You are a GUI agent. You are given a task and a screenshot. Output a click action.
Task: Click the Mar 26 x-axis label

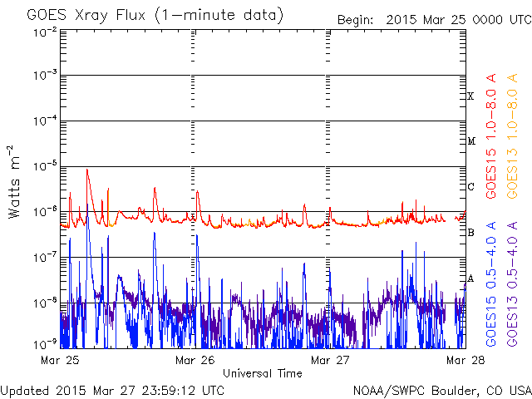(195, 360)
